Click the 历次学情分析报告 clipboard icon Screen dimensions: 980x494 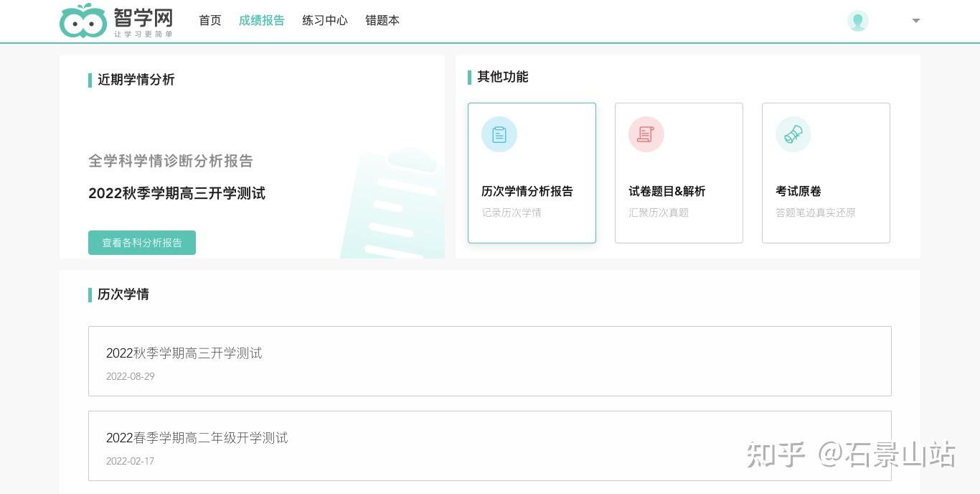click(x=499, y=134)
